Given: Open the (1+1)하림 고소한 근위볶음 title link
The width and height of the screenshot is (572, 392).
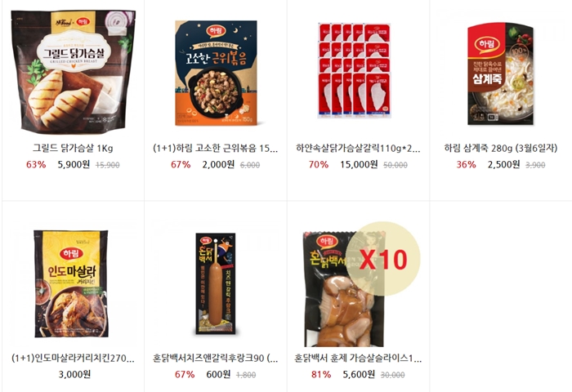Looking at the screenshot, I should point(216,149).
